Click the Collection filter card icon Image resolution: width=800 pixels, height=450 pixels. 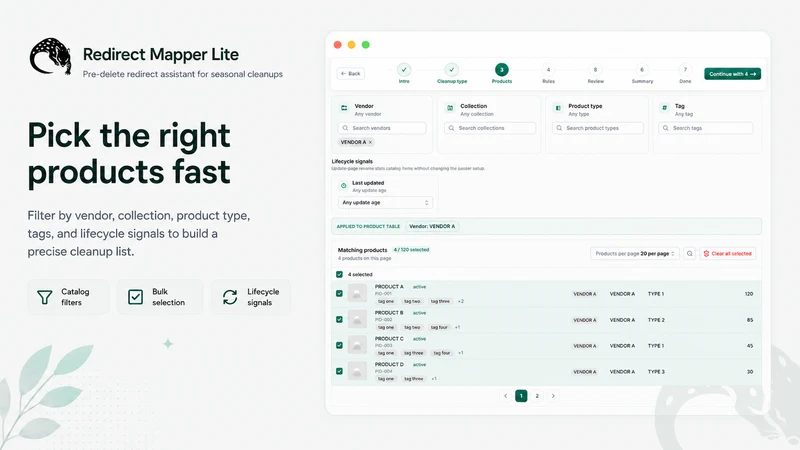(450, 108)
